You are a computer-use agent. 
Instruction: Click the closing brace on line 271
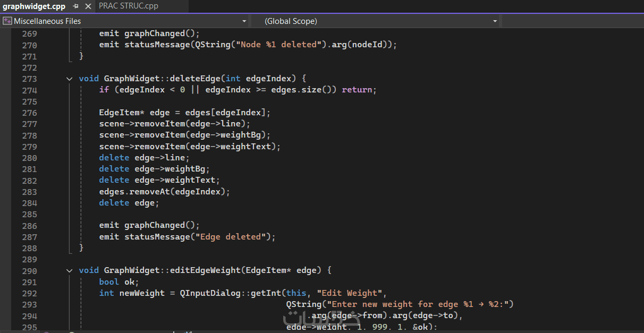point(81,56)
